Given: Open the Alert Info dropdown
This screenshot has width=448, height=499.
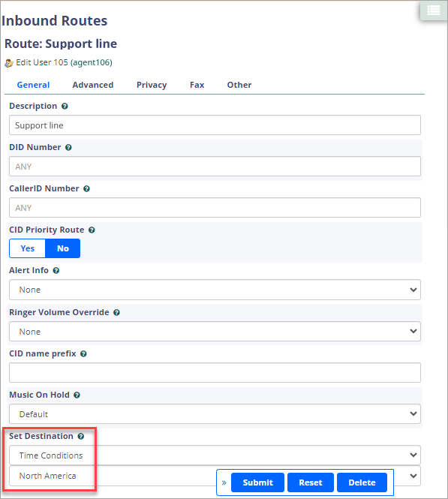Looking at the screenshot, I should (x=215, y=290).
